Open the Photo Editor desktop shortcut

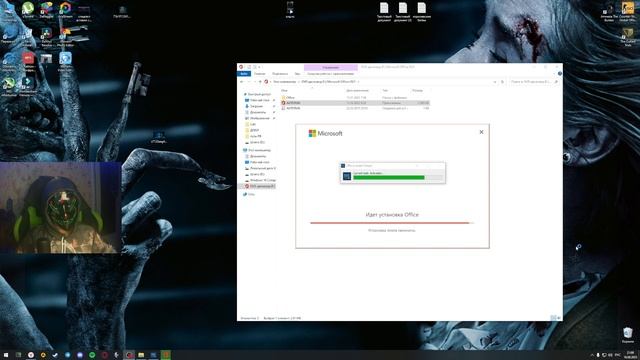pos(65,36)
